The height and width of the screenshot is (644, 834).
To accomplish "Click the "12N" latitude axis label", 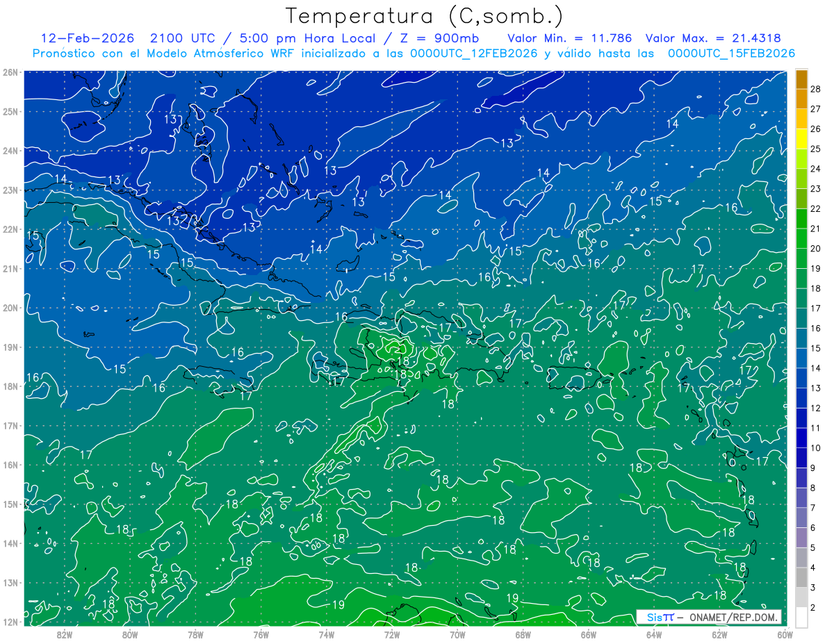I will (x=10, y=622).
